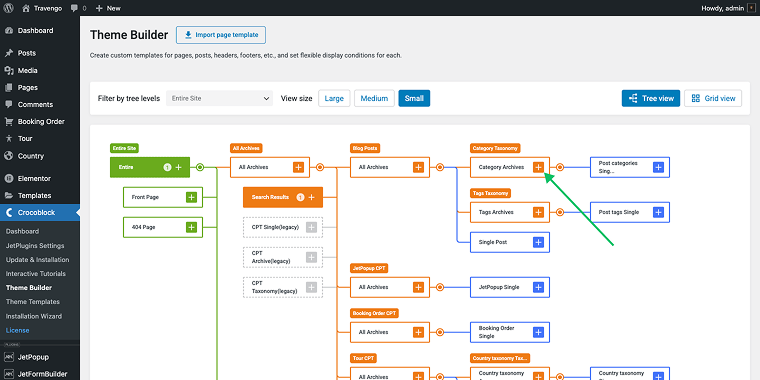Select the Crocoblock sidebar menu
Viewport: 760px width, 380px height.
pos(40,212)
